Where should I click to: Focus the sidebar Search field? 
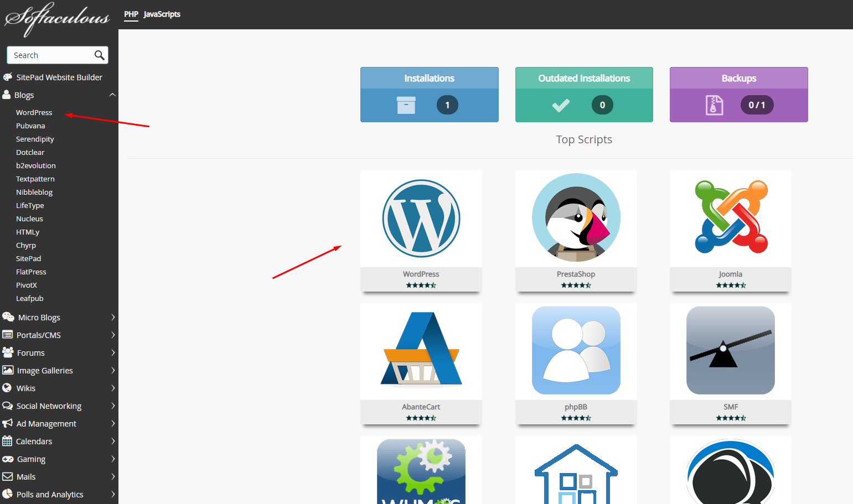(50, 55)
